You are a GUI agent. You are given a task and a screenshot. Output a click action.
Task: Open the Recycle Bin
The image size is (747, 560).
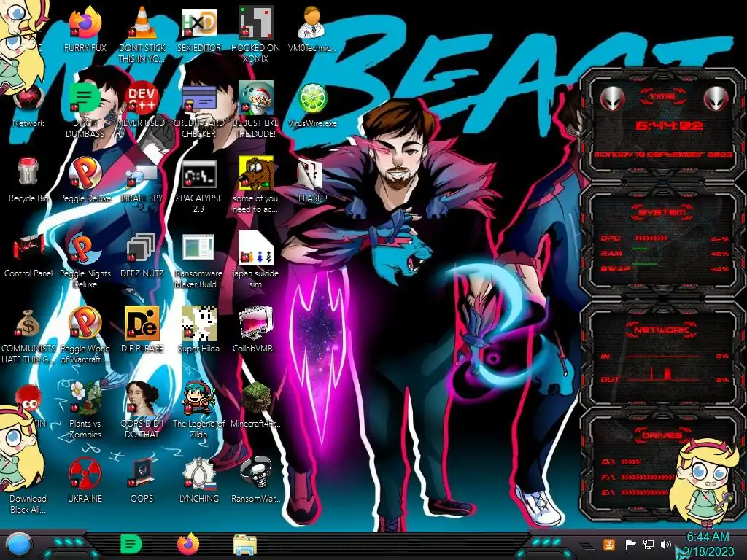[28, 172]
